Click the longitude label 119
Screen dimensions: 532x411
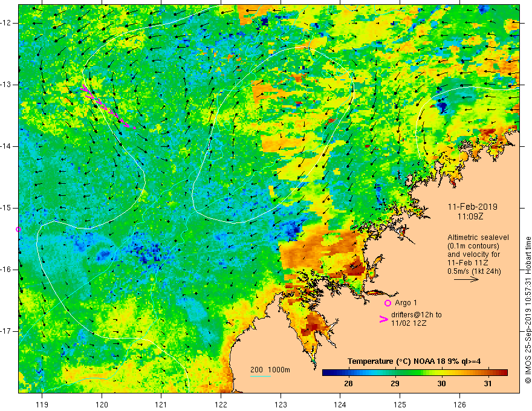(42, 404)
